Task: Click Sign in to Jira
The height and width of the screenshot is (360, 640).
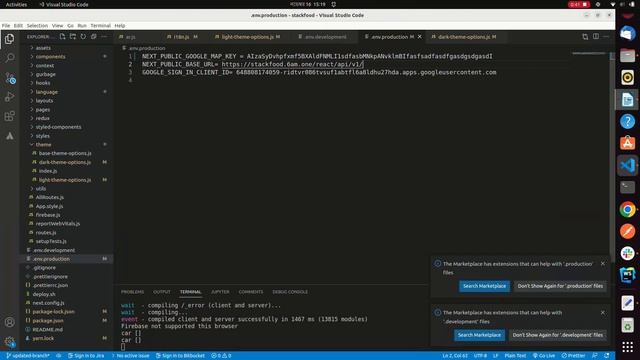Action: coord(86,356)
